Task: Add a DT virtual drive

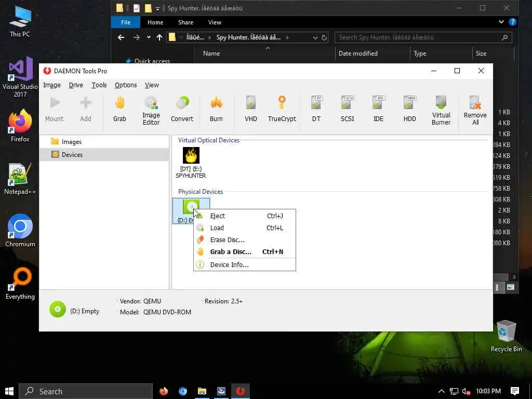Action: point(316,109)
